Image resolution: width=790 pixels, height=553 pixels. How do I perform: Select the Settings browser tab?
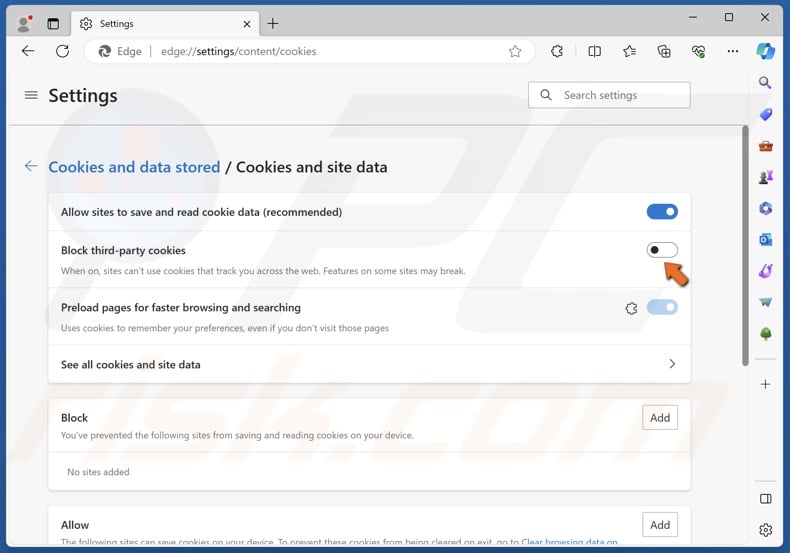164,24
